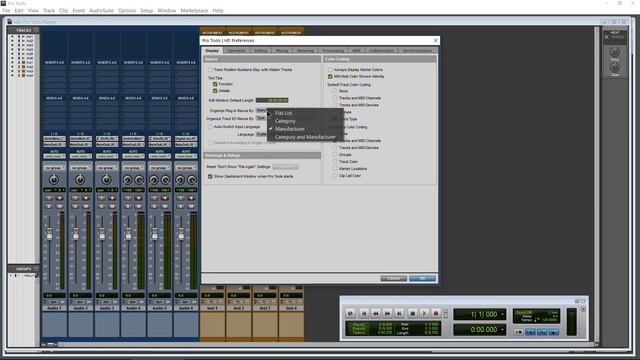640x360 pixels.
Task: Record-enable the Audio 3 track
Action: (112, 198)
